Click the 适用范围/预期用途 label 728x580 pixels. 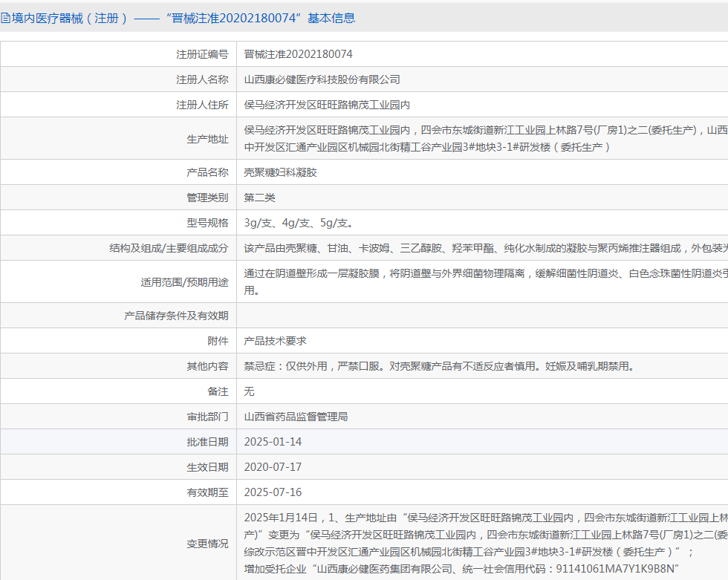(x=184, y=282)
